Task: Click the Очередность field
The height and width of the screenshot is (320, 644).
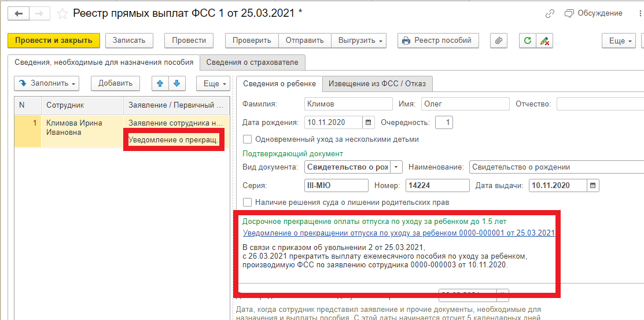Action: [444, 123]
